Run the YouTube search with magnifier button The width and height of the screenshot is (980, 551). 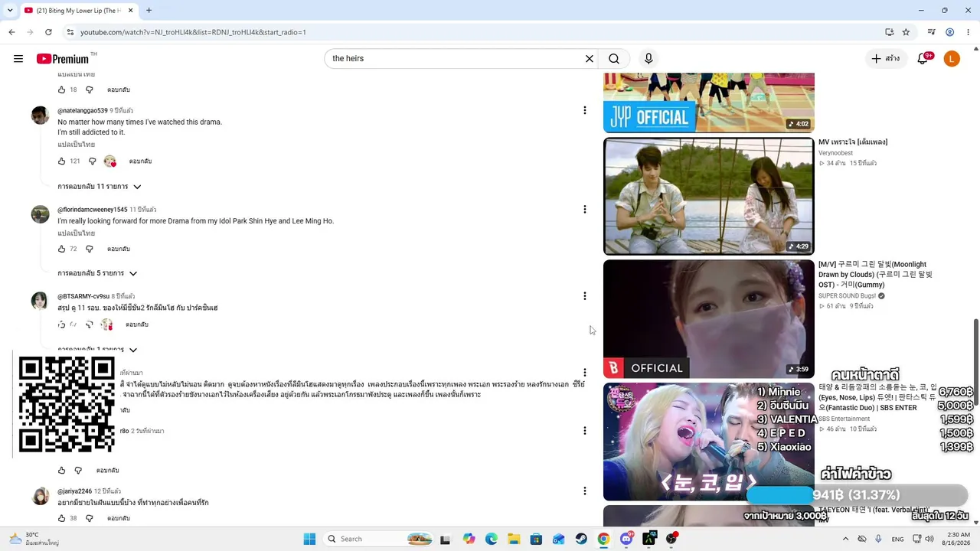pos(614,59)
